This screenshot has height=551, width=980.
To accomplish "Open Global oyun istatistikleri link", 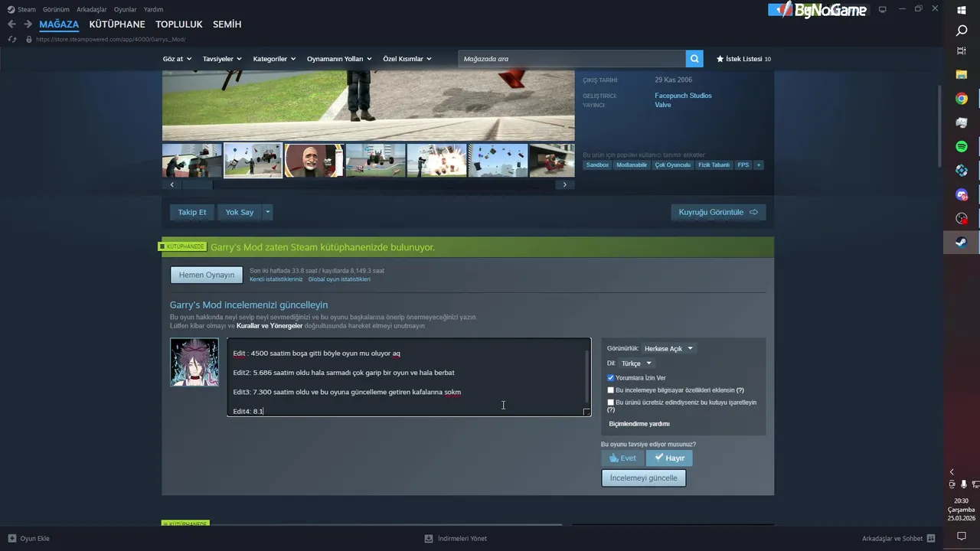I will (x=339, y=279).
